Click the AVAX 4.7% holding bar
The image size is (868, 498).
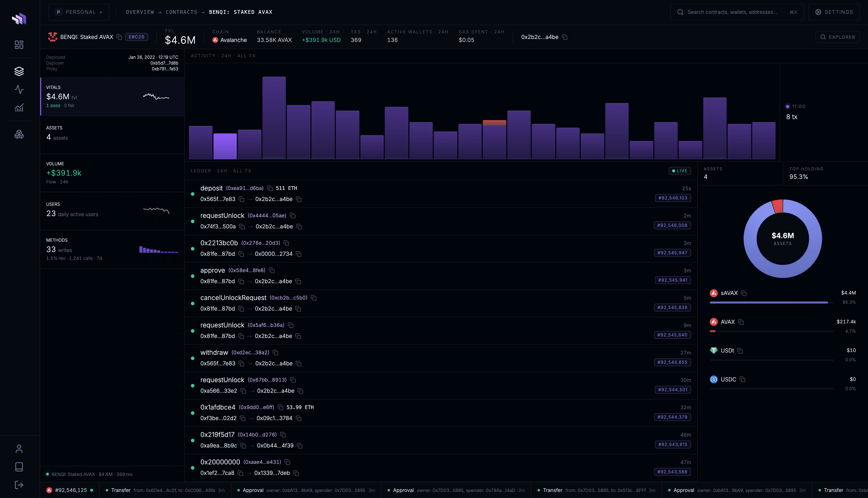771,331
